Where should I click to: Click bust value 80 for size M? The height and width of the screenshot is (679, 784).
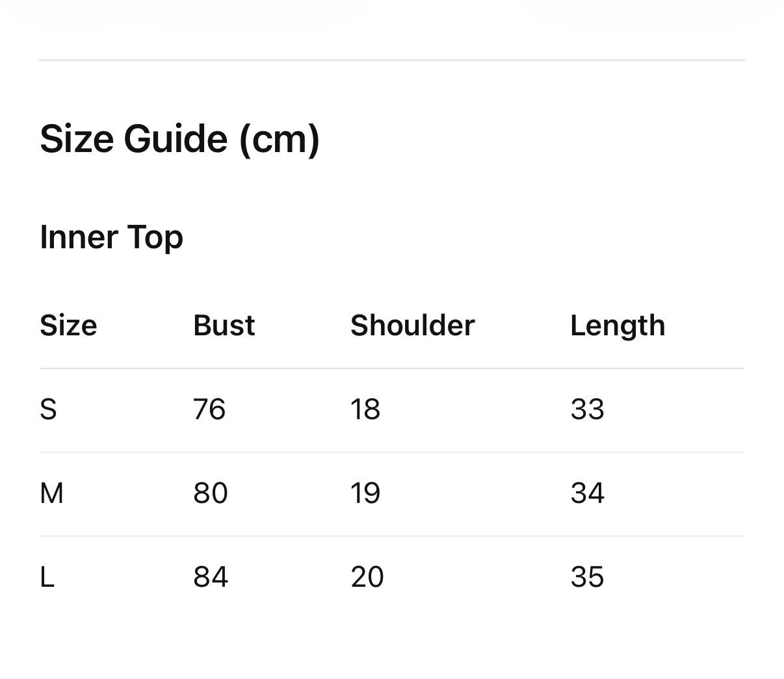pyautogui.click(x=210, y=493)
